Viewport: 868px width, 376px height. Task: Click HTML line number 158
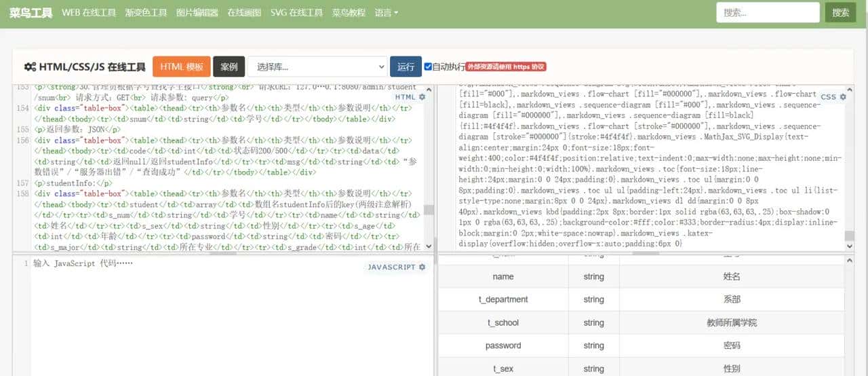[x=22, y=193]
